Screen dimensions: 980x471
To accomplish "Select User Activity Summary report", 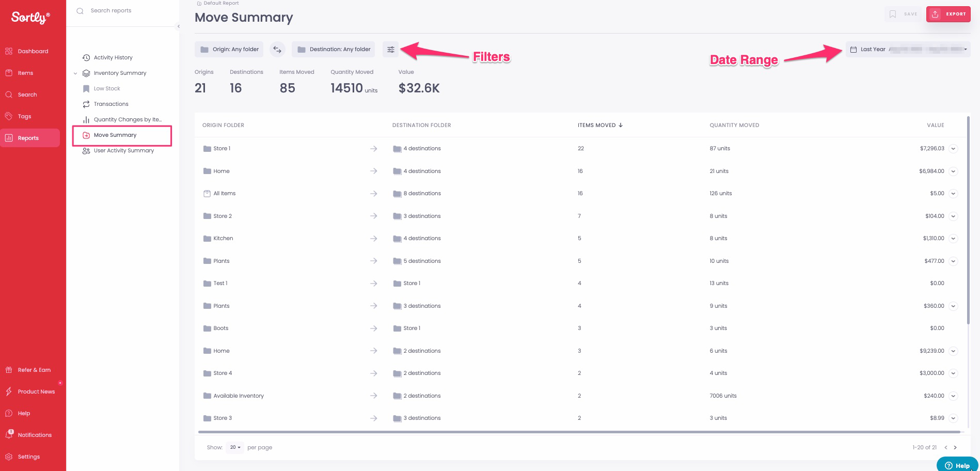I will tap(123, 151).
